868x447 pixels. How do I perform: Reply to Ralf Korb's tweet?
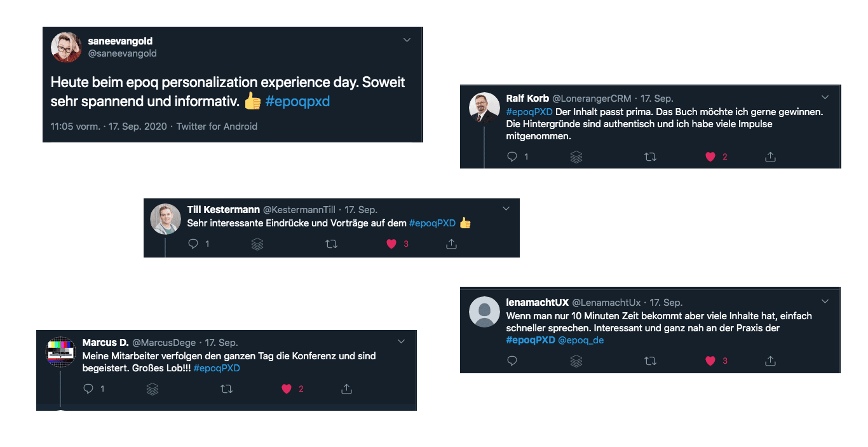tap(512, 156)
